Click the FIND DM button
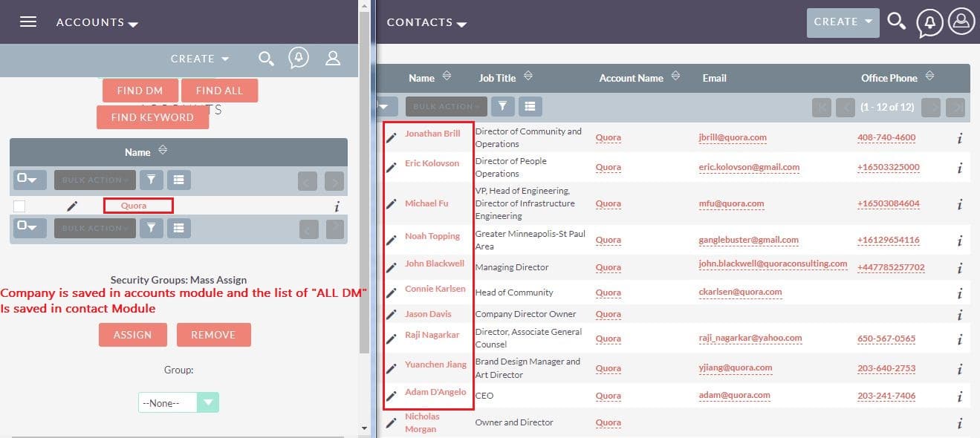980x438 pixels. (x=140, y=91)
